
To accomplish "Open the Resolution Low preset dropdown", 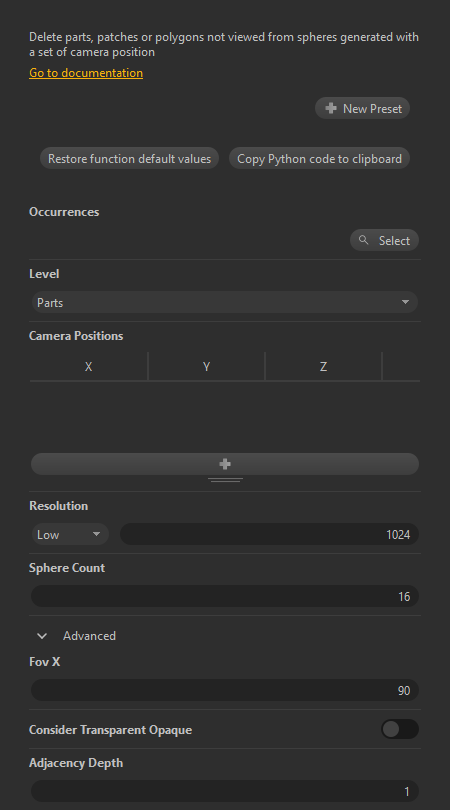I will (70, 534).
